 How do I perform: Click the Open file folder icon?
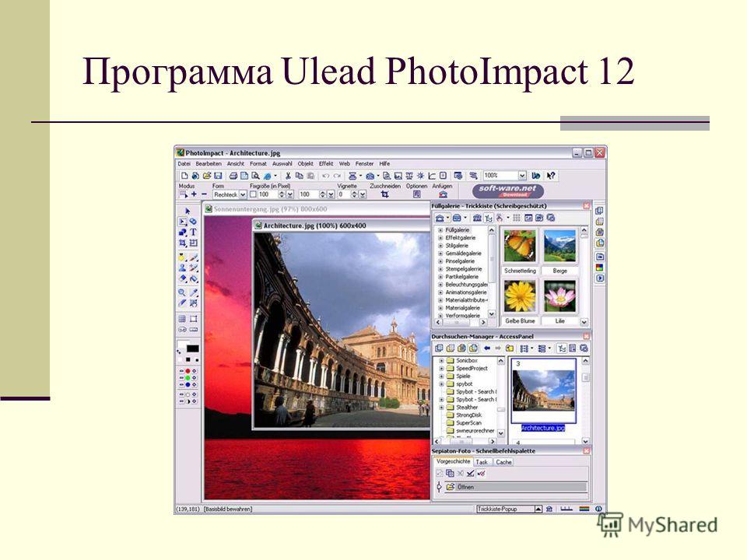(207, 176)
